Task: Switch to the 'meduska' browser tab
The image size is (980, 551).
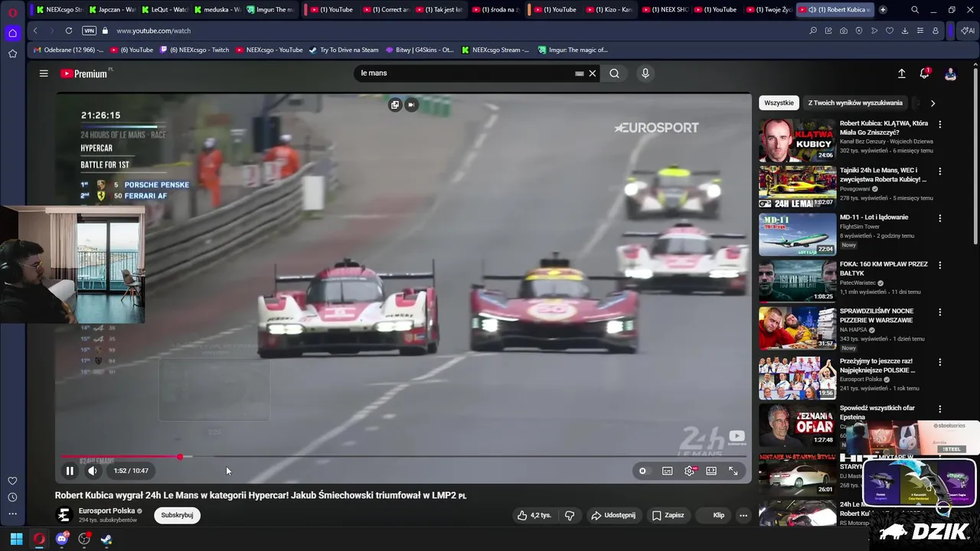Action: [x=217, y=9]
